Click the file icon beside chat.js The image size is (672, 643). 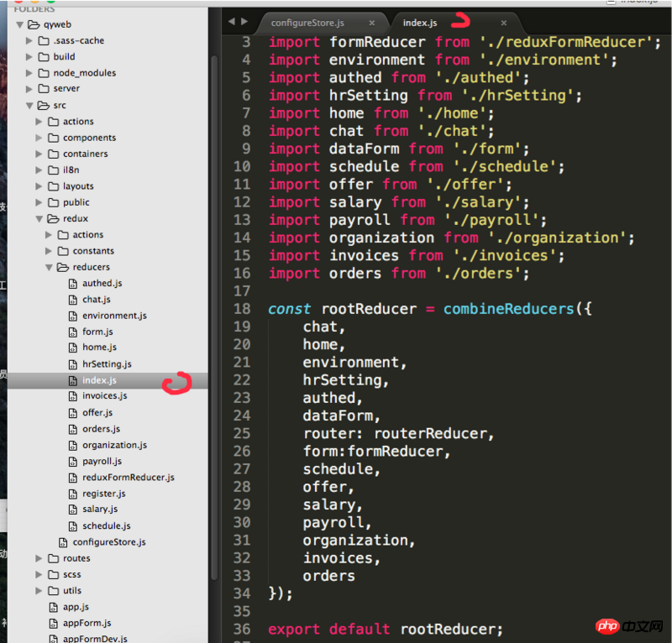pyautogui.click(x=72, y=300)
